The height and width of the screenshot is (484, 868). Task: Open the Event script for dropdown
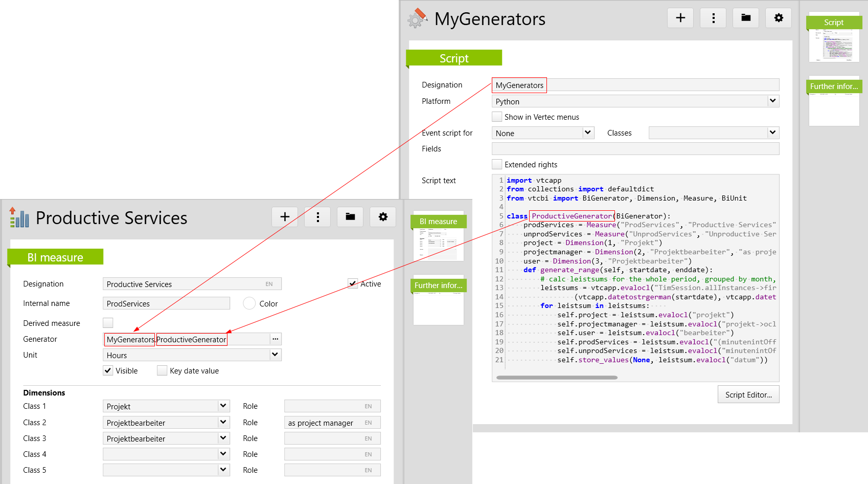588,133
